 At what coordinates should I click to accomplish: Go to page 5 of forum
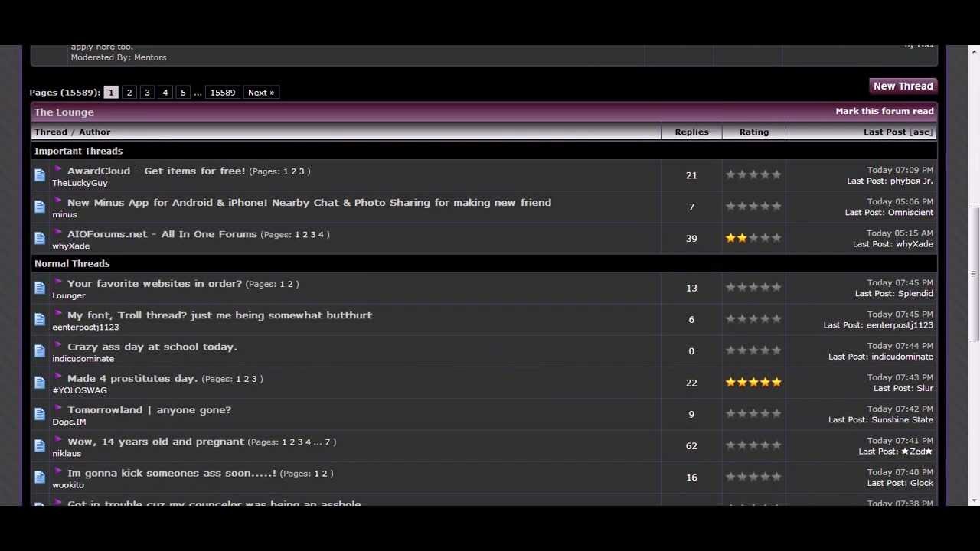click(183, 93)
